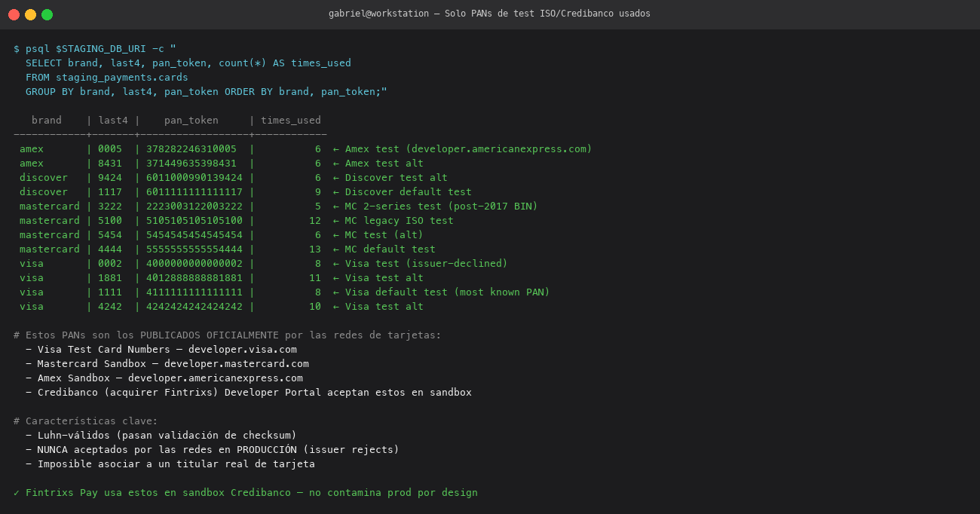The image size is (980, 514).
Task: Click the green maximize window button
Action: 47,14
